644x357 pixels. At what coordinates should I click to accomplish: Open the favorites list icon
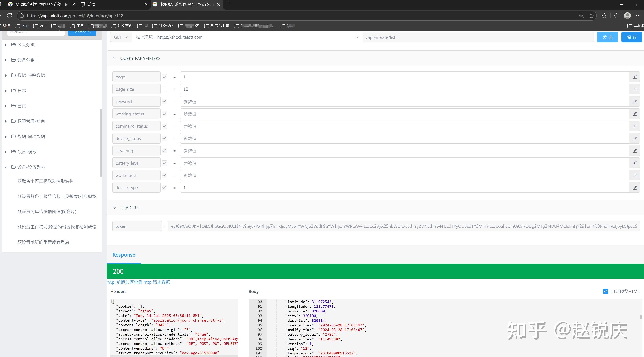point(616,16)
